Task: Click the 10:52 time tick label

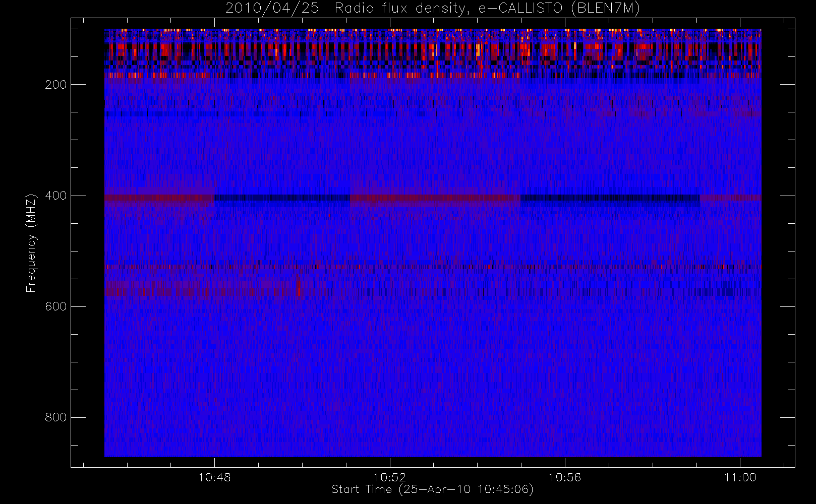Action: coord(390,477)
